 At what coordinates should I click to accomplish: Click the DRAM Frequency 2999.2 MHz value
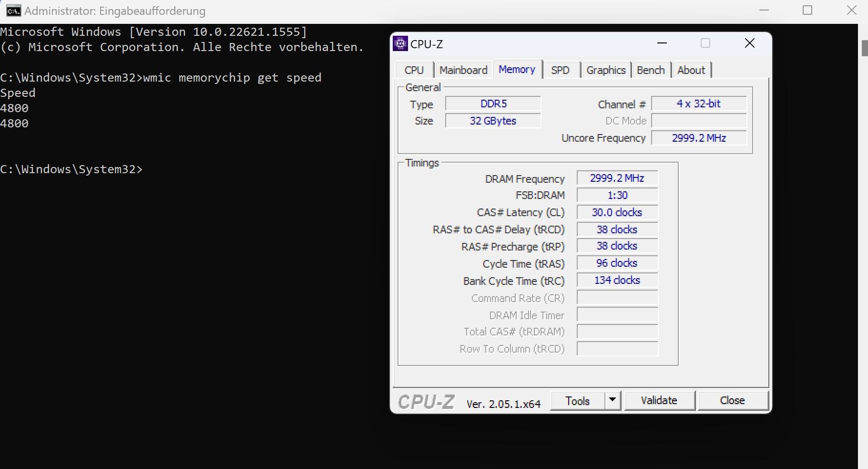pyautogui.click(x=617, y=178)
